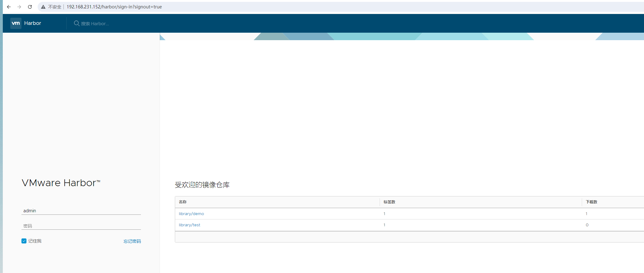Click the 受欢迎的镜像仓库 heading
644x273 pixels.
tap(202, 185)
